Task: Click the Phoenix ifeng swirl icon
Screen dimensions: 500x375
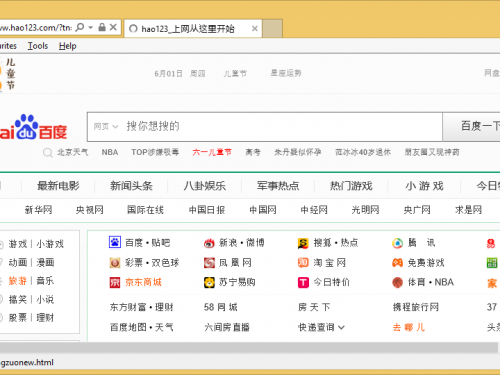Action: click(209, 263)
